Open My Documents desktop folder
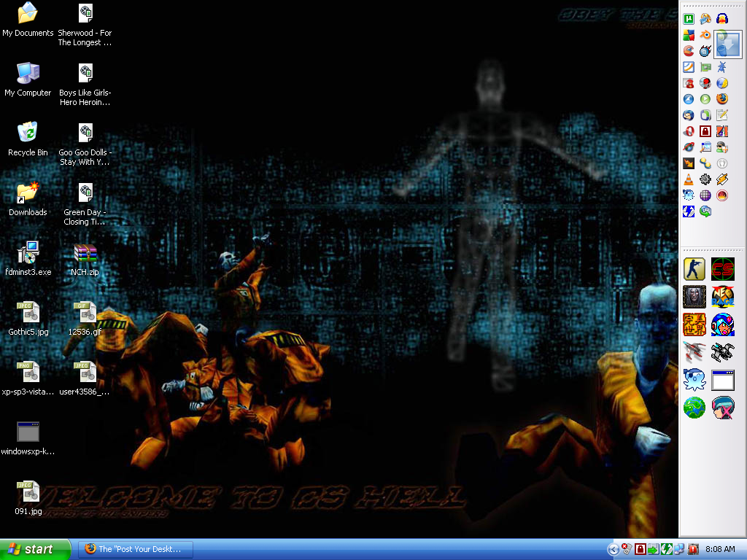 [x=28, y=20]
